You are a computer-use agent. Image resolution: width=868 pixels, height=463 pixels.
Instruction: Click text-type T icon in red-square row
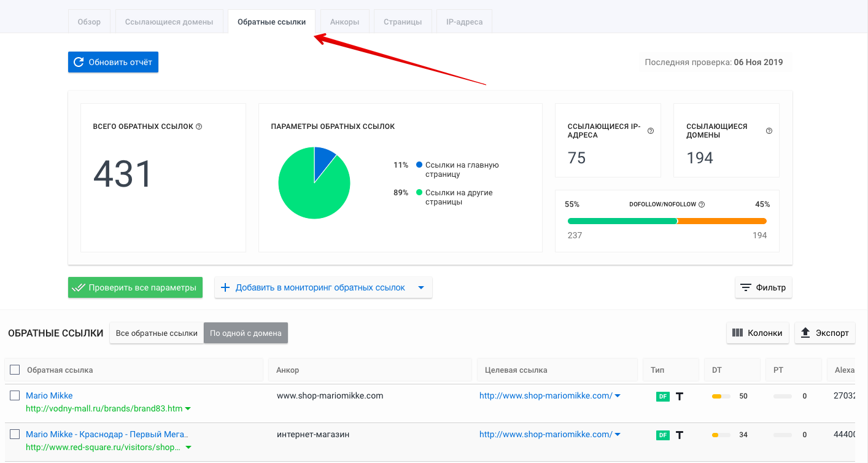tap(680, 435)
